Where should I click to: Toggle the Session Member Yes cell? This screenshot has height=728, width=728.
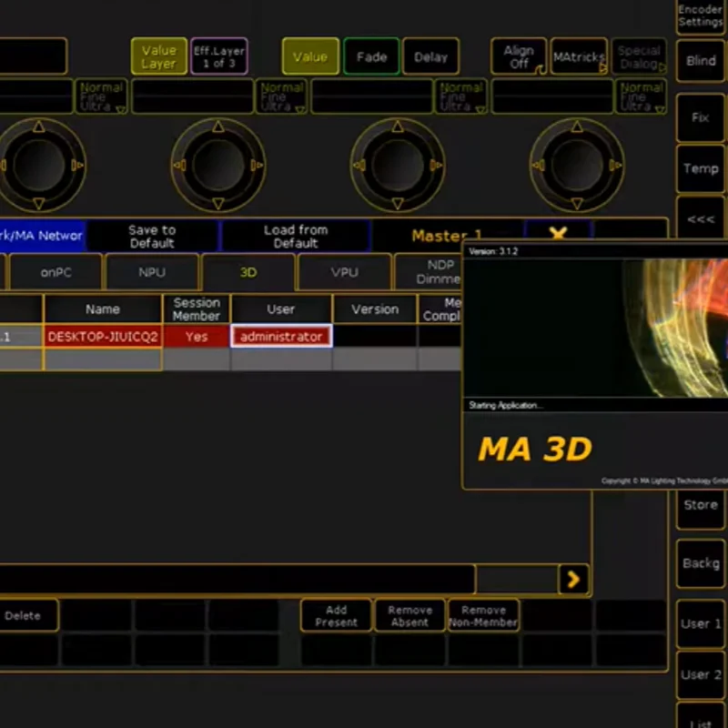point(197,337)
